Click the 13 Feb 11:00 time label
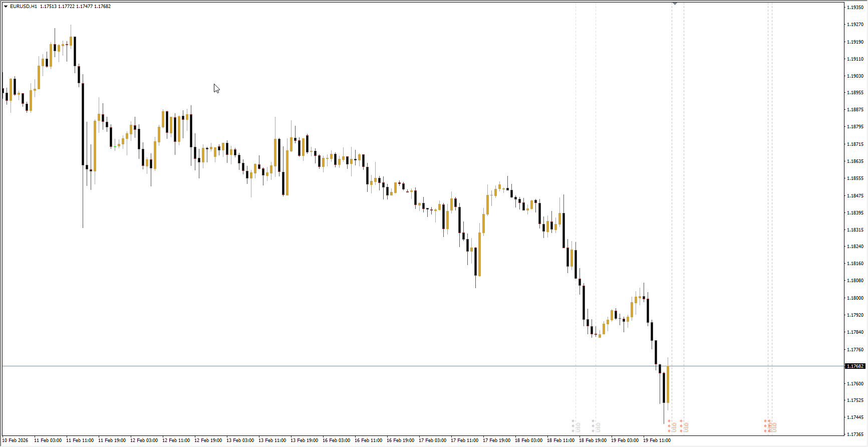The image size is (868, 447). [x=272, y=440]
